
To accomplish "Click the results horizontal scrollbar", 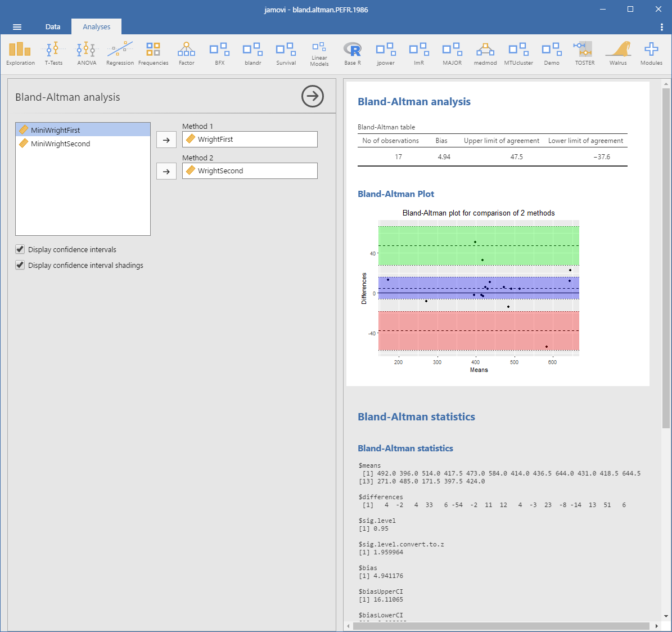I will (500, 626).
